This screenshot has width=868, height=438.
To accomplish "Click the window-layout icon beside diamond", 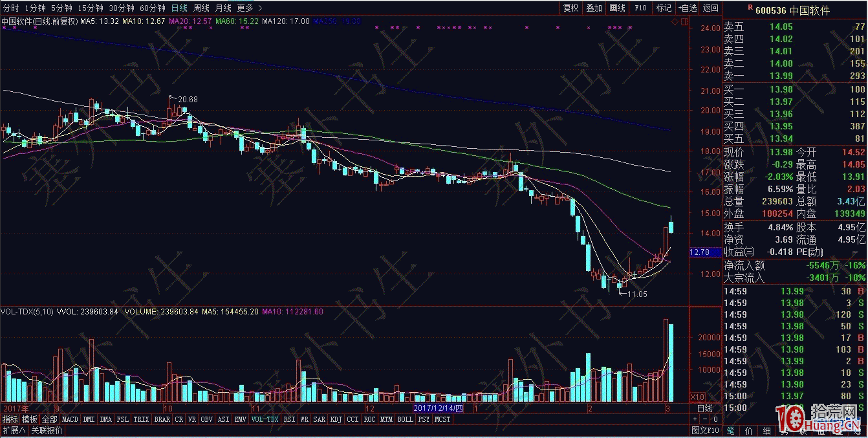I will [x=684, y=22].
